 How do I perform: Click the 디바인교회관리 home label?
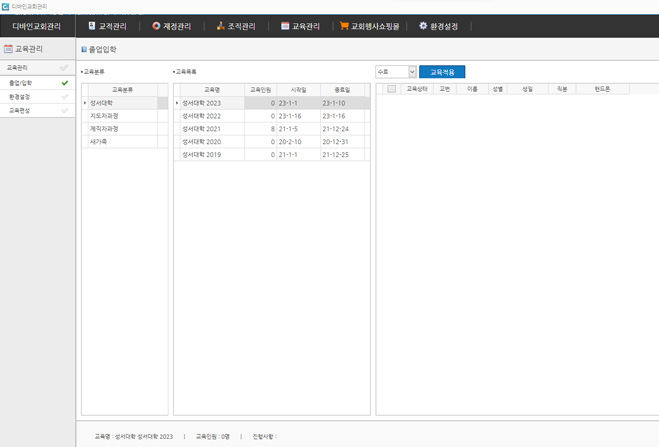click(37, 26)
